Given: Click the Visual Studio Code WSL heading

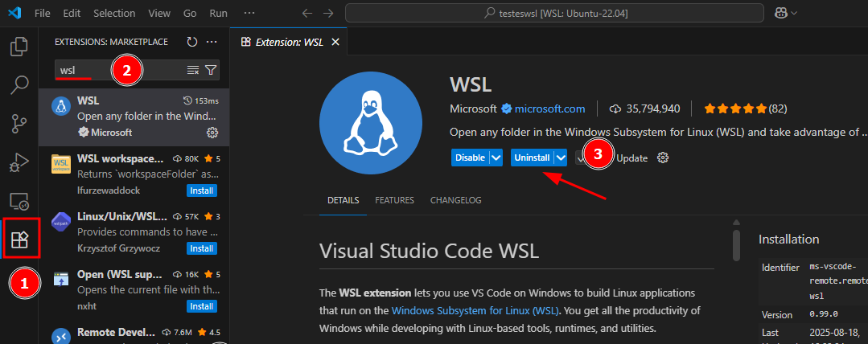Looking at the screenshot, I should click(429, 251).
